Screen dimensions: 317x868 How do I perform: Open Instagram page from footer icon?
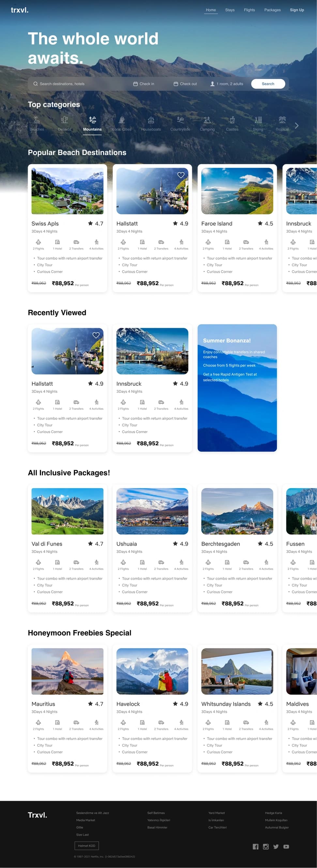click(266, 846)
